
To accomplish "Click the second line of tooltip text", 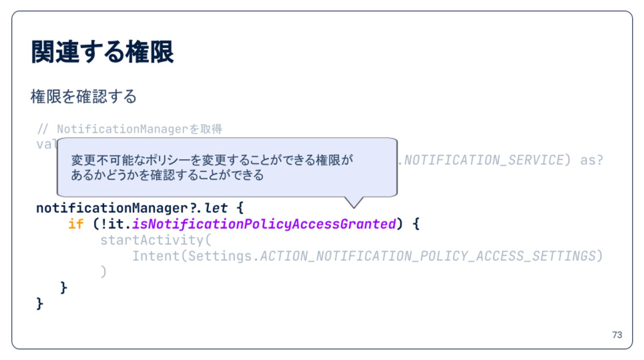I will pos(167,175).
